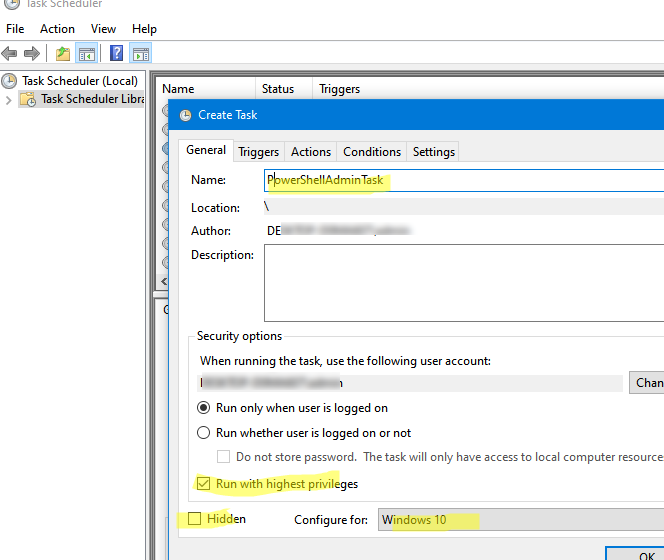Open the Configure for dropdown
This screenshot has height=560, width=664.
(520, 520)
